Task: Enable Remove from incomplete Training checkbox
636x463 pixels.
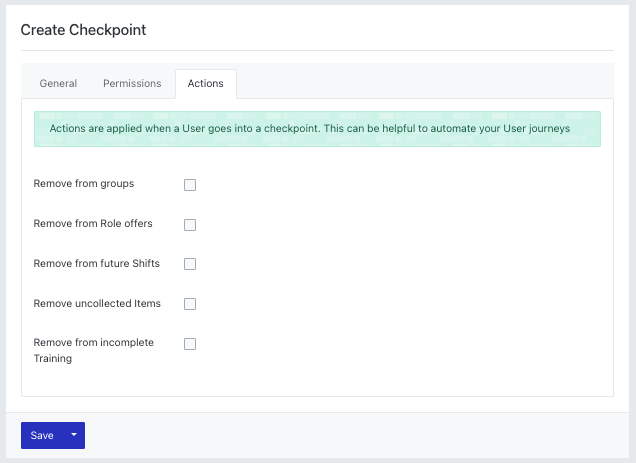Action: click(x=190, y=344)
